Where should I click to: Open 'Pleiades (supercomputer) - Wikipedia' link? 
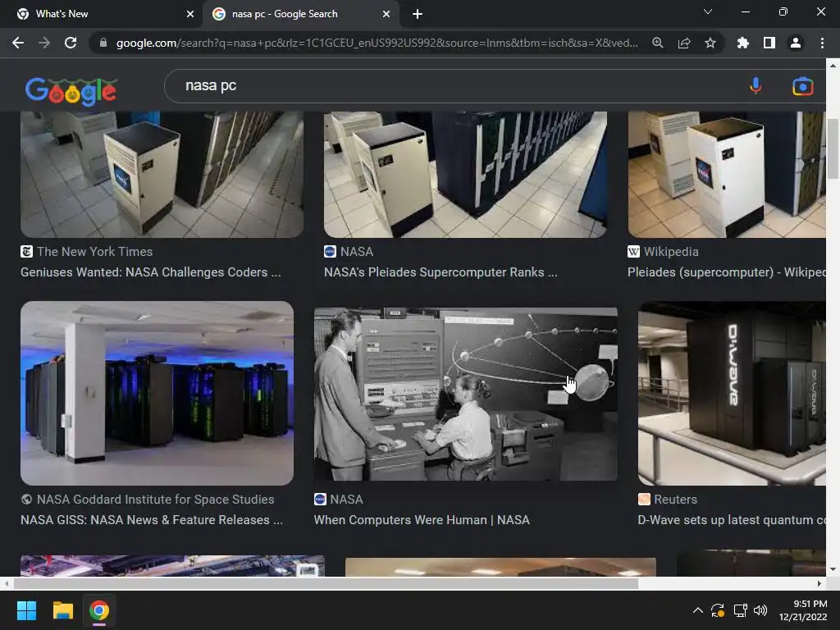[727, 272]
